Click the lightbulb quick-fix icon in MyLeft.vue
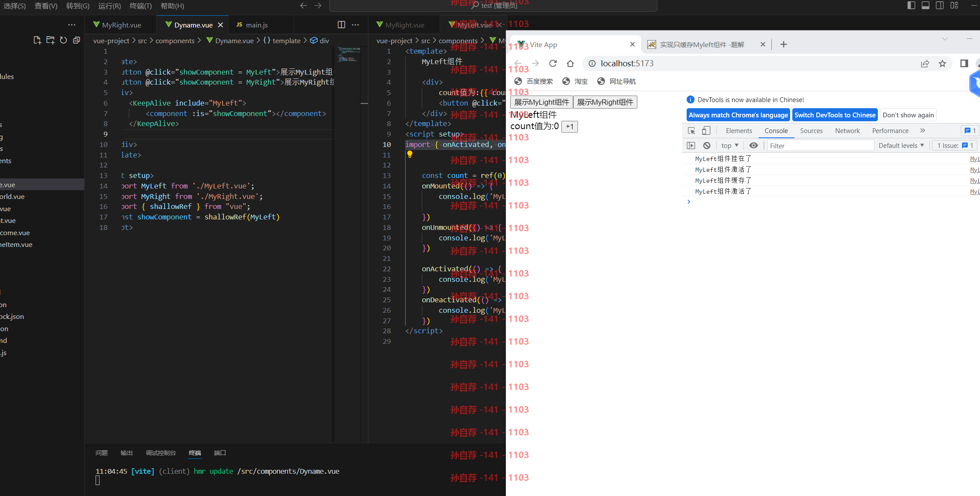 tap(409, 154)
